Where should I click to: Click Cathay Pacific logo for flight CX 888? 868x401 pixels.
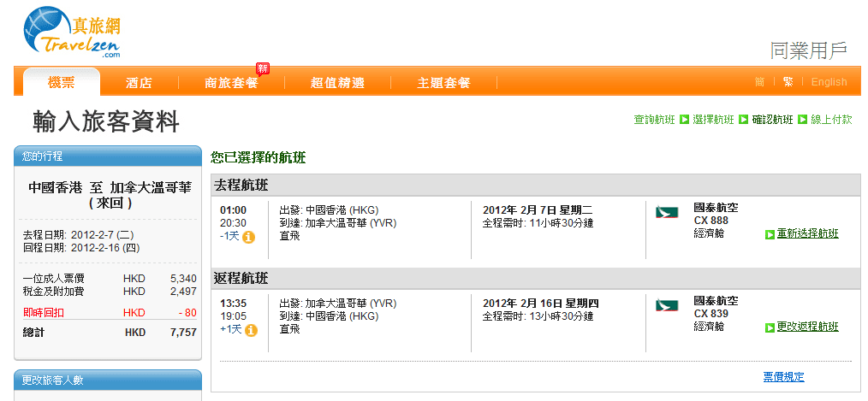pos(666,212)
